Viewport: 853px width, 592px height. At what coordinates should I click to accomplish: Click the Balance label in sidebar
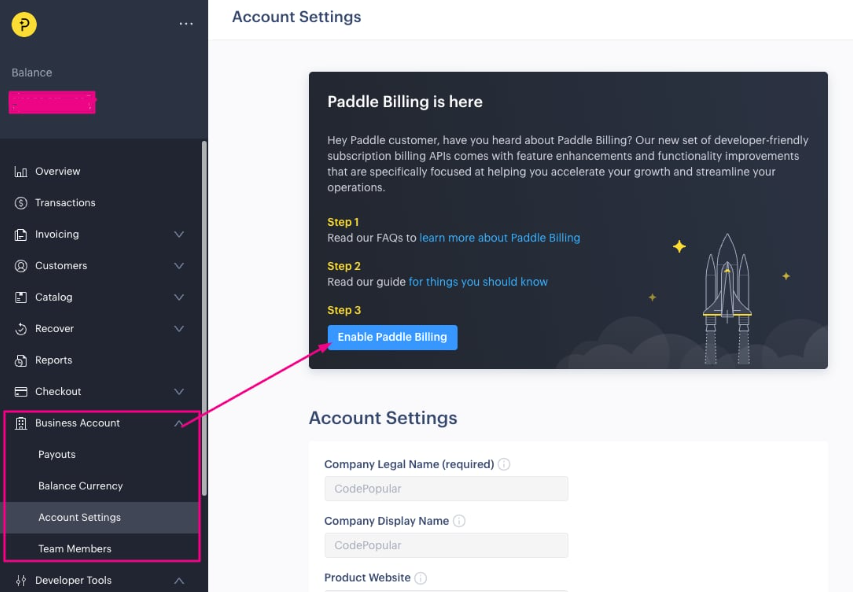32,73
